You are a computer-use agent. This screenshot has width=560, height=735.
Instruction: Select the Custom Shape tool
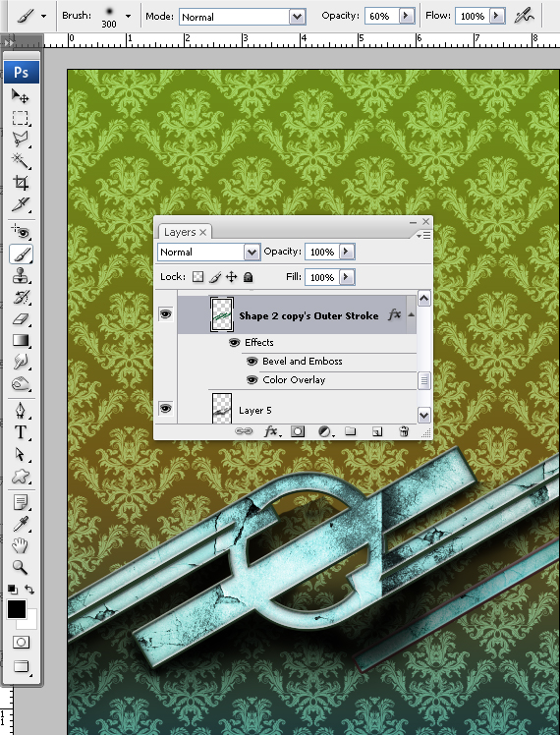[x=21, y=477]
